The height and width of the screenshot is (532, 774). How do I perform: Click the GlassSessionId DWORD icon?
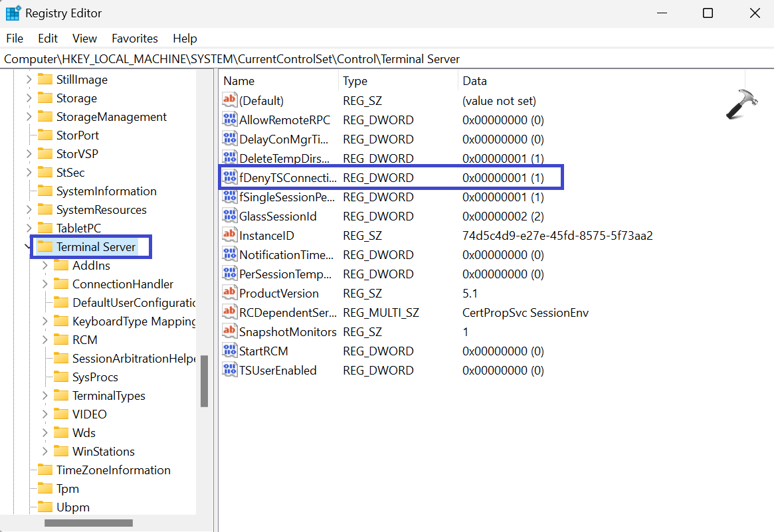[229, 217]
